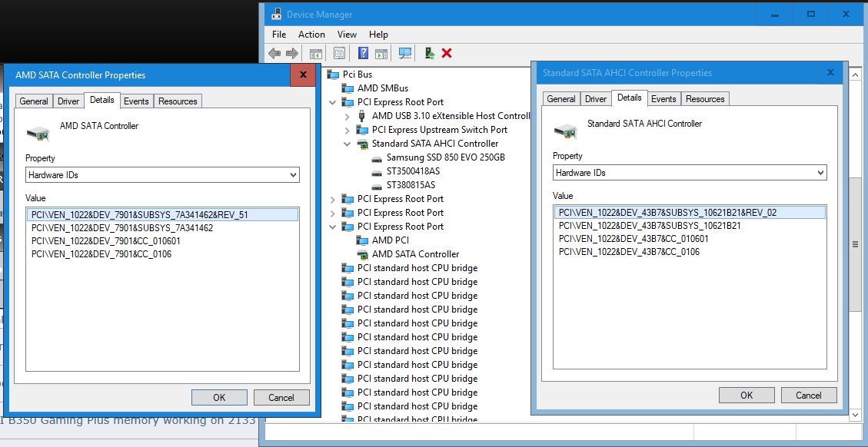Click the Show/Hide Console Tree toolbar icon
868x447 pixels.
click(315, 53)
